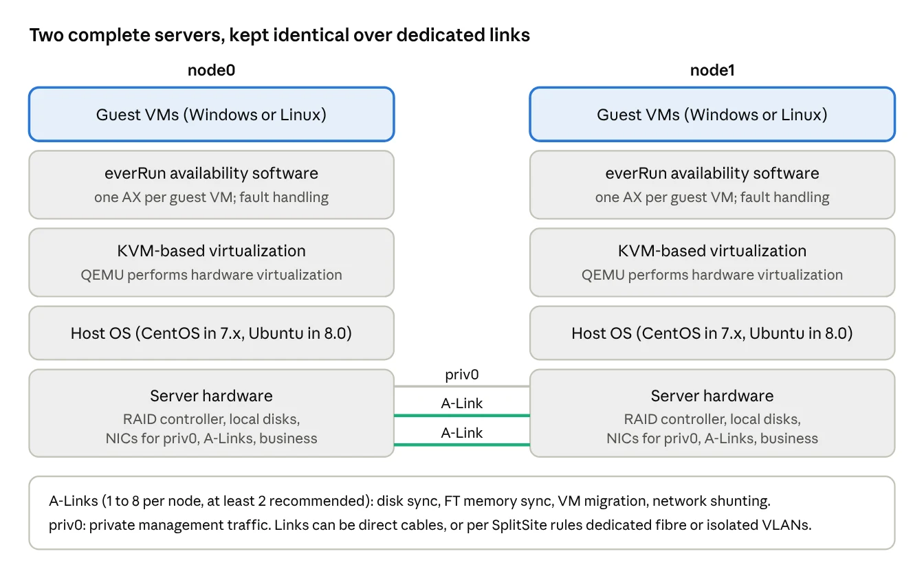Image resolution: width=924 pixels, height=580 pixels.
Task: Pick "KVM-based virtualization" in the node1 stack
Action: tap(712, 251)
